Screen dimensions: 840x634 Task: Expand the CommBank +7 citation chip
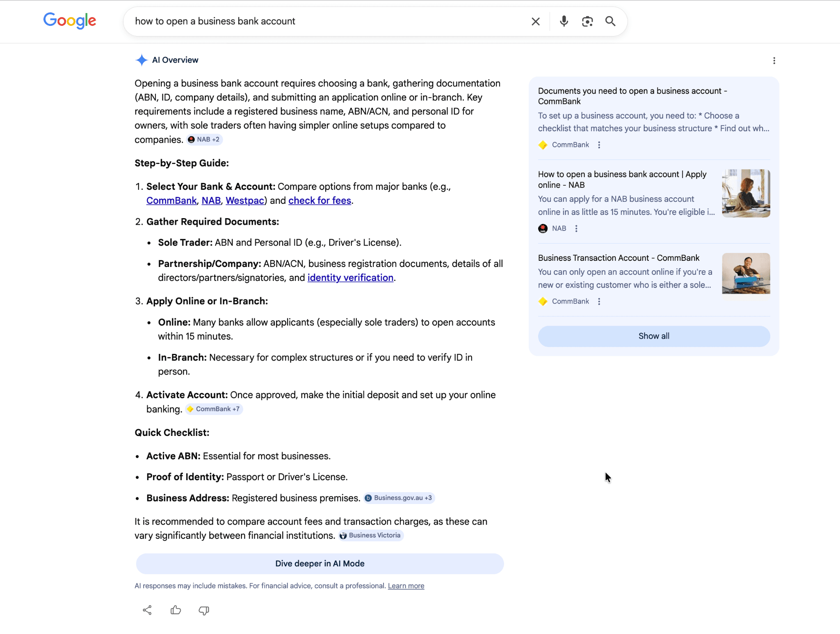pyautogui.click(x=214, y=409)
